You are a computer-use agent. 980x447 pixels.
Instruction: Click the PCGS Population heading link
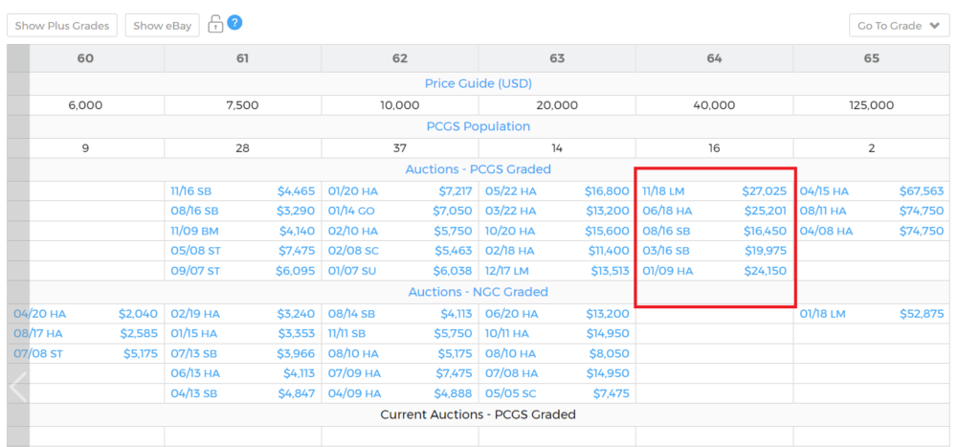coord(479,126)
